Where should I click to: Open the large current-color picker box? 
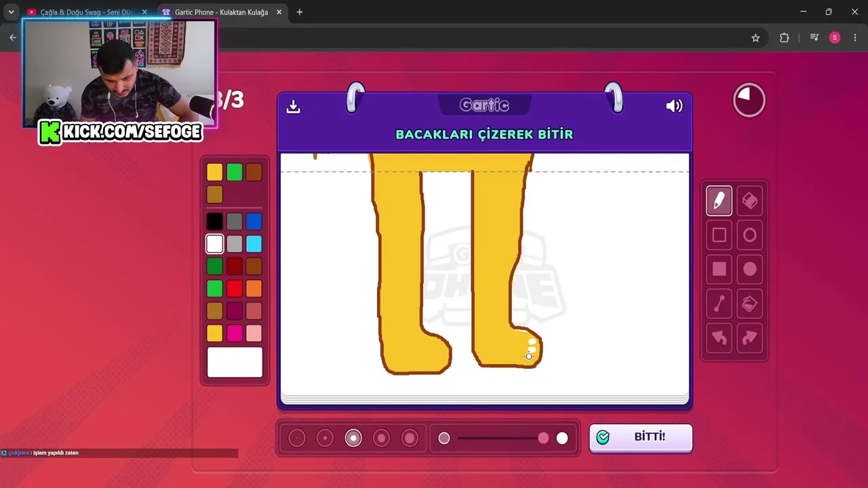click(x=235, y=362)
